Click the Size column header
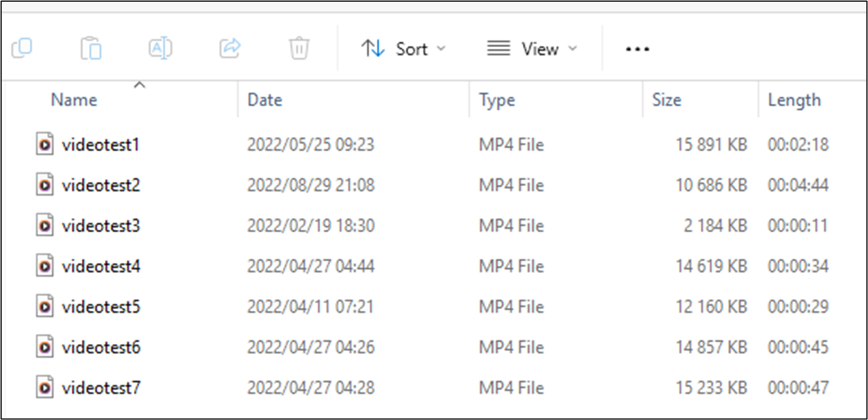Viewport: 868px width, 420px height. (667, 100)
